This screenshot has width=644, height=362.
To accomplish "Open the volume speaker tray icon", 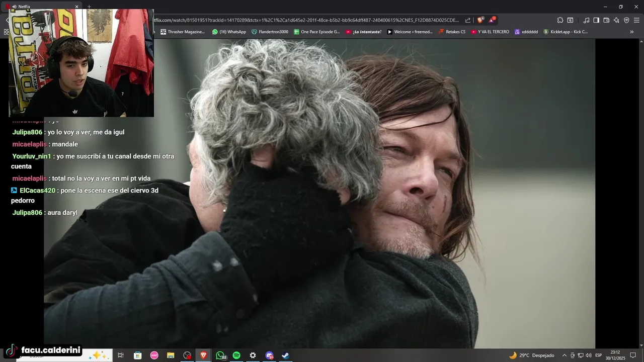I will (589, 355).
